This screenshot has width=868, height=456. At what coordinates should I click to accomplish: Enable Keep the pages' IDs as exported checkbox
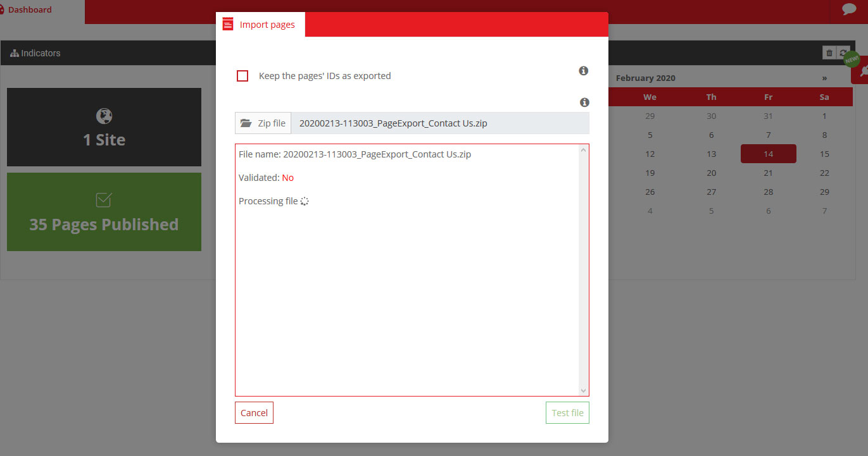pyautogui.click(x=242, y=76)
